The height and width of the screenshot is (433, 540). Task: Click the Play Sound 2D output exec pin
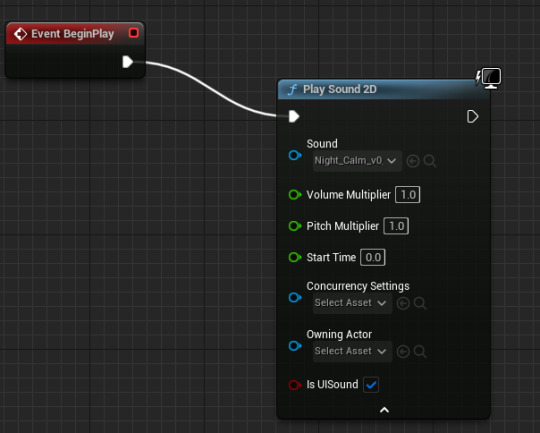(472, 116)
